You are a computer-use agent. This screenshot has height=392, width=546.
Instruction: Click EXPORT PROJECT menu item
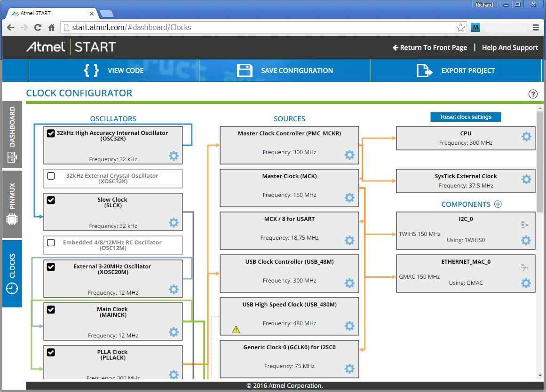tap(456, 71)
